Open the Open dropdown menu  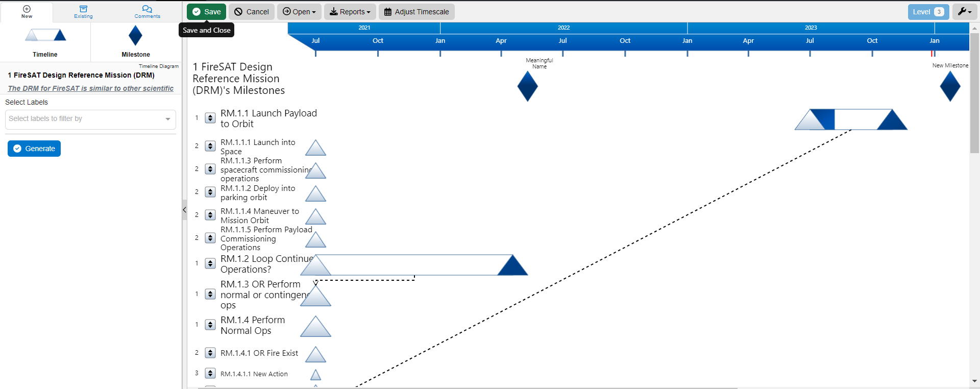[299, 12]
